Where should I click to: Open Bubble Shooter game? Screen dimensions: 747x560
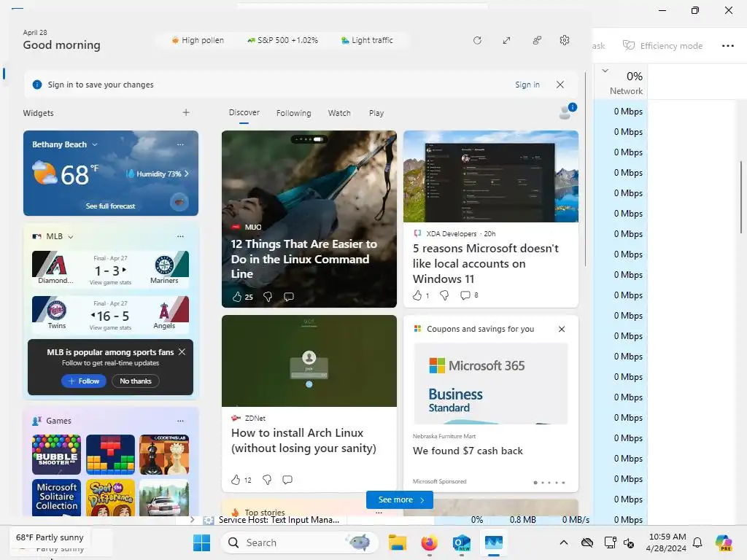pyautogui.click(x=56, y=454)
